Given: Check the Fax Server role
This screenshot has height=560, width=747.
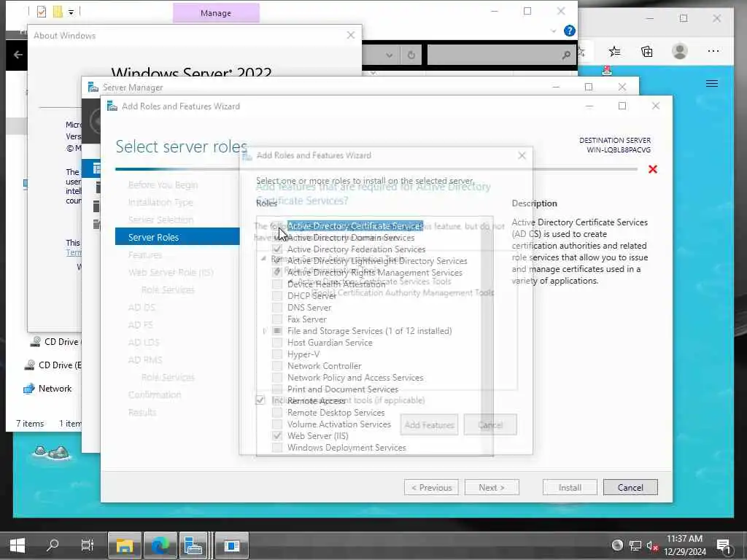Looking at the screenshot, I should click(x=277, y=319).
